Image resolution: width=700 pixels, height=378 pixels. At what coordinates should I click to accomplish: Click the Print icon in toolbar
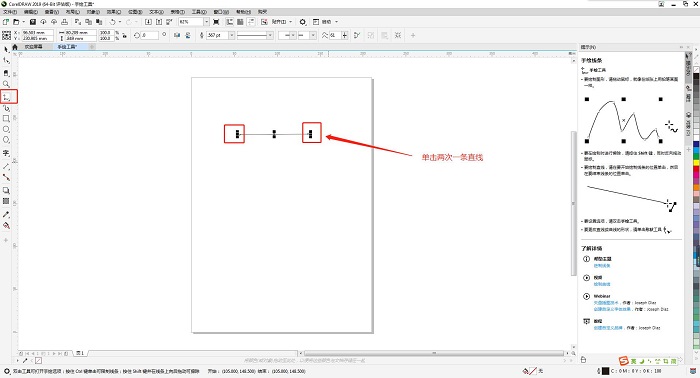tap(65, 22)
